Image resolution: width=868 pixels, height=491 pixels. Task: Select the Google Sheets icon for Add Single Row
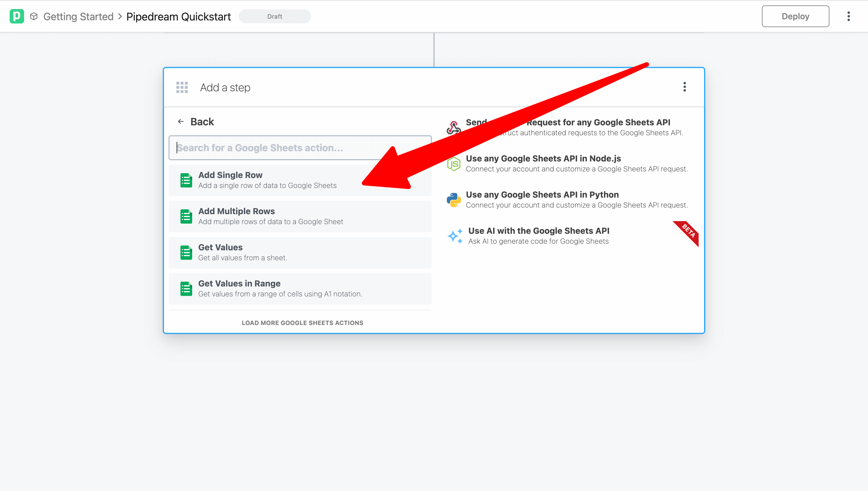point(186,180)
